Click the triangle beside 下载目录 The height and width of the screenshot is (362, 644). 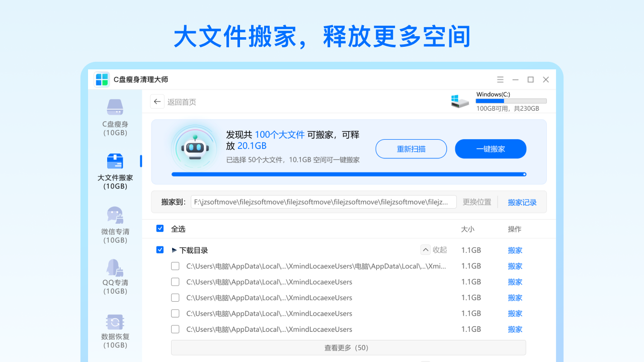174,250
